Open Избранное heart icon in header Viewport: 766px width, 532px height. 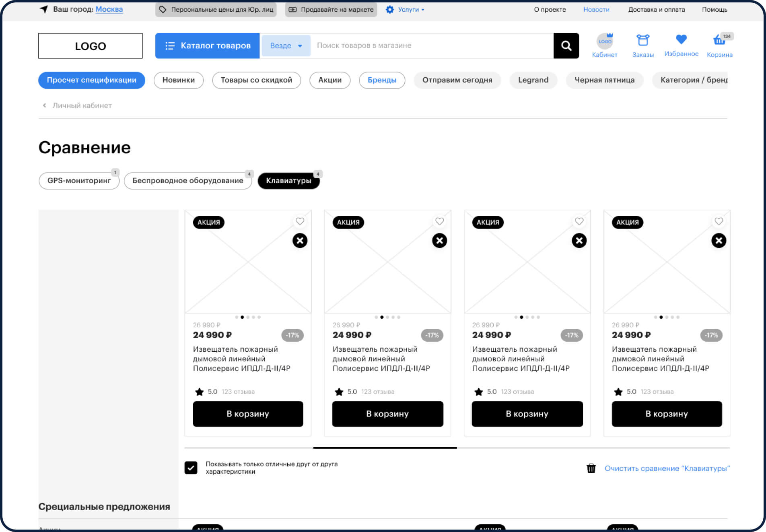(x=681, y=40)
